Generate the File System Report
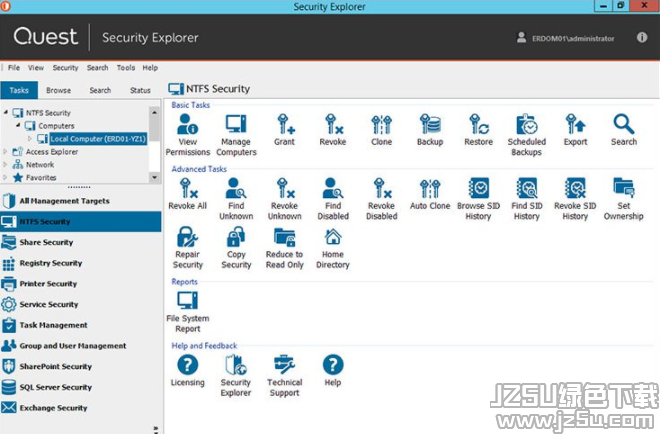Screen dimensions: 660x434 click(x=188, y=312)
